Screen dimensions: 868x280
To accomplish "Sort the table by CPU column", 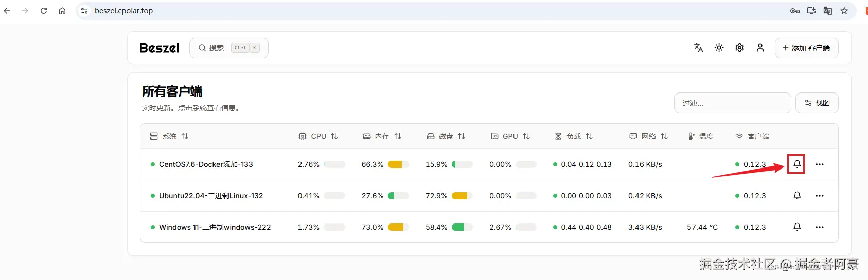I will pyautogui.click(x=318, y=136).
